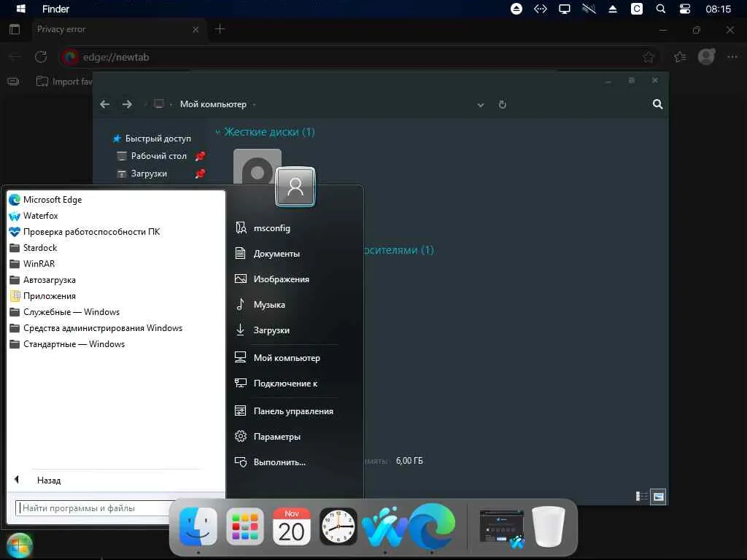747x560 pixels.
Task: Go back in the Explorer window
Action: [x=105, y=104]
